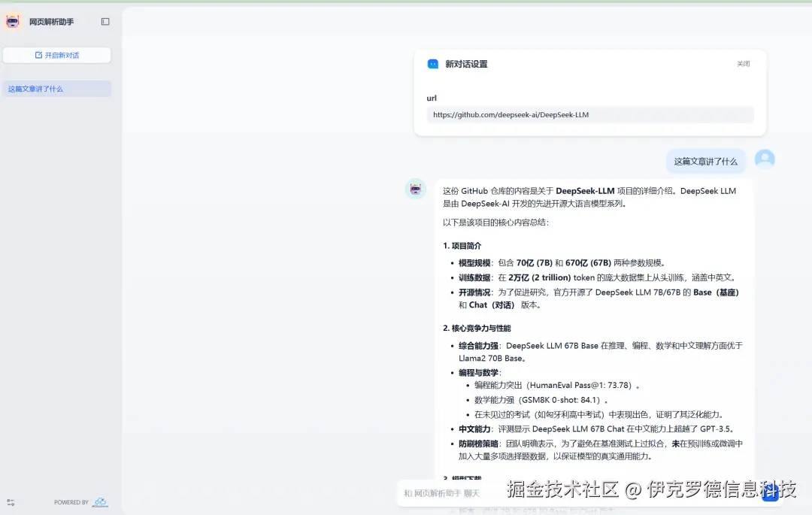The image size is (812, 515).
Task: Click the user avatar next to the question
Action: (765, 159)
